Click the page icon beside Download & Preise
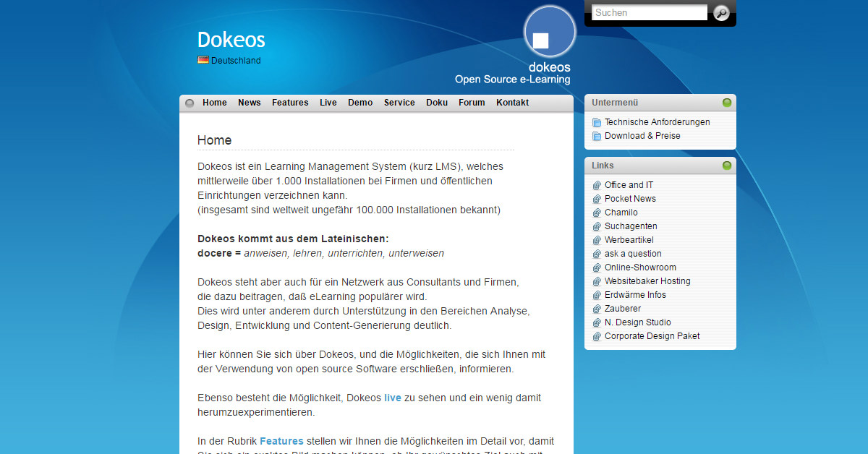The image size is (868, 454). pyautogui.click(x=597, y=137)
